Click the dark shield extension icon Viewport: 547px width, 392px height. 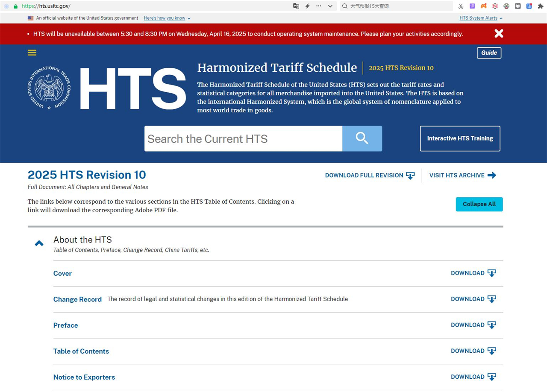pos(518,6)
